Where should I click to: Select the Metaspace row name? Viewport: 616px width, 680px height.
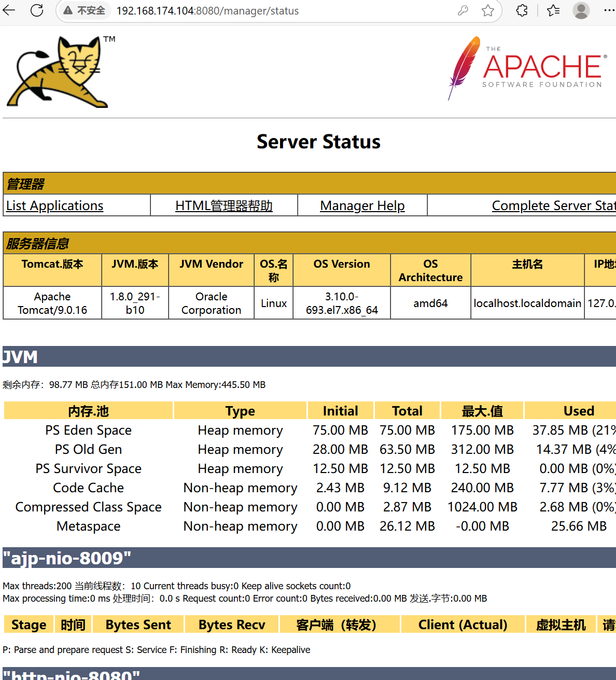click(x=88, y=526)
